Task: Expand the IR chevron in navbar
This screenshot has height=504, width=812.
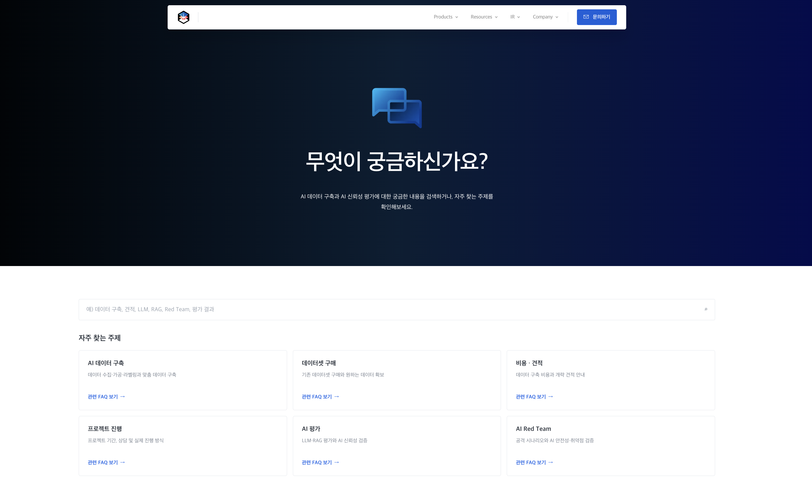Action: [519, 17]
